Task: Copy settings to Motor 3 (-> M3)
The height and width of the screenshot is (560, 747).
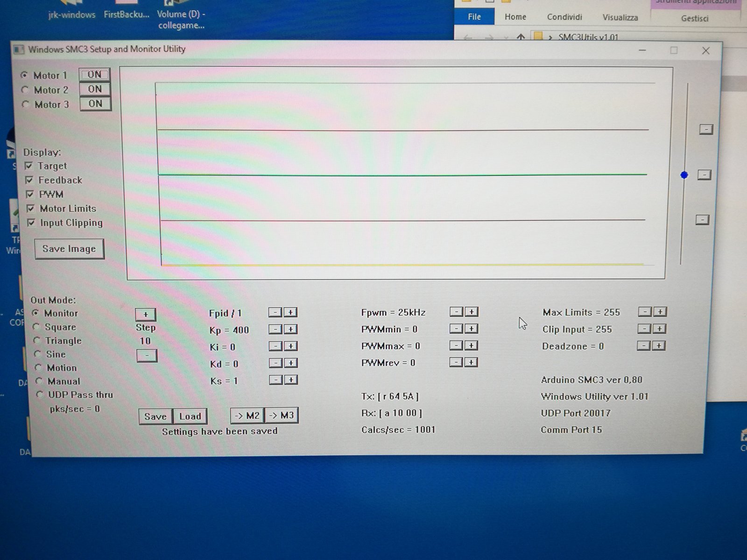Action: click(x=282, y=415)
